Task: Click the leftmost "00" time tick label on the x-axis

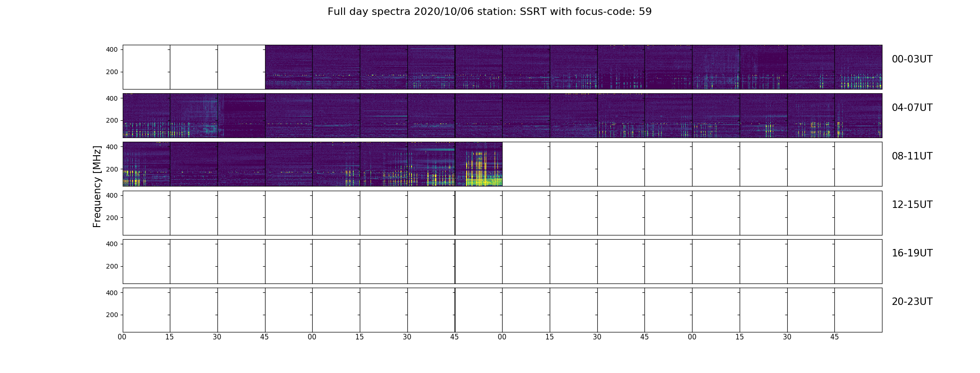Action: click(x=122, y=337)
